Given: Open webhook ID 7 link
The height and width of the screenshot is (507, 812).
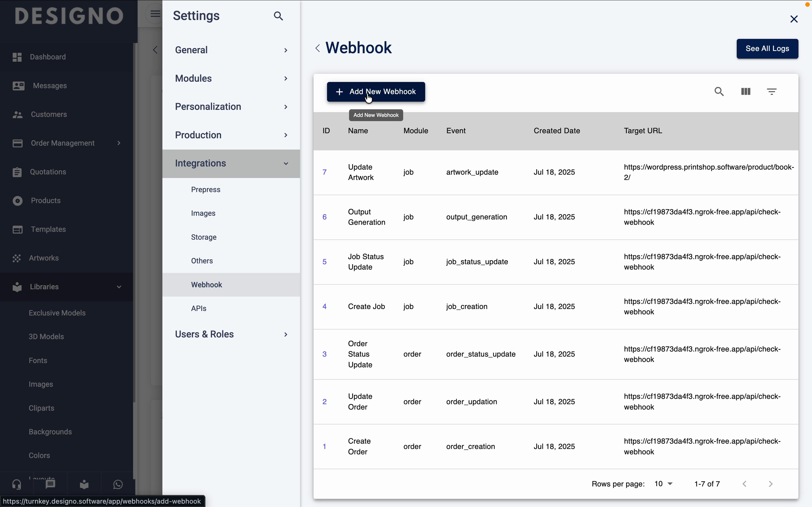Looking at the screenshot, I should [325, 172].
